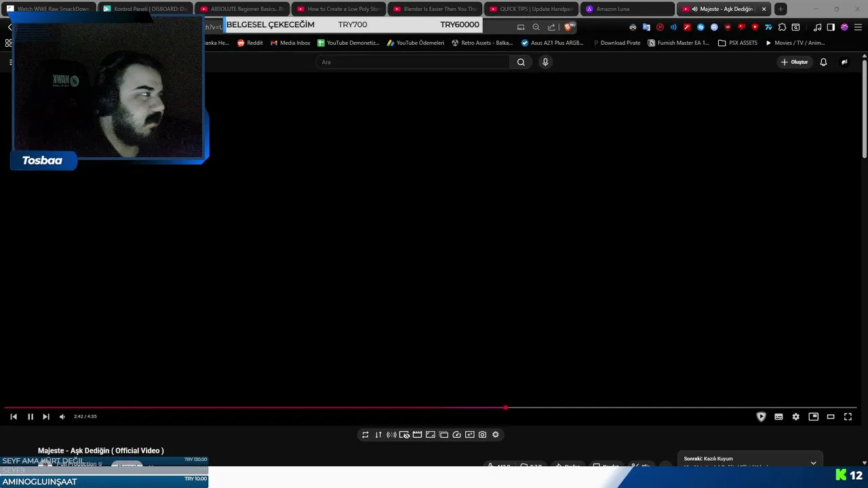Viewport: 868px width, 488px height.
Task: Close the Majeste - Aşk Dediğin tab
Action: click(764, 9)
